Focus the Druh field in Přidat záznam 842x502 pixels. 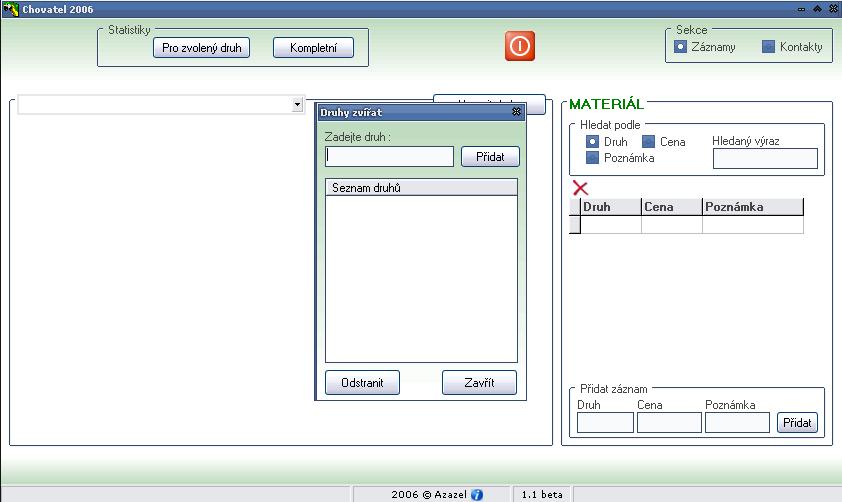pos(605,423)
